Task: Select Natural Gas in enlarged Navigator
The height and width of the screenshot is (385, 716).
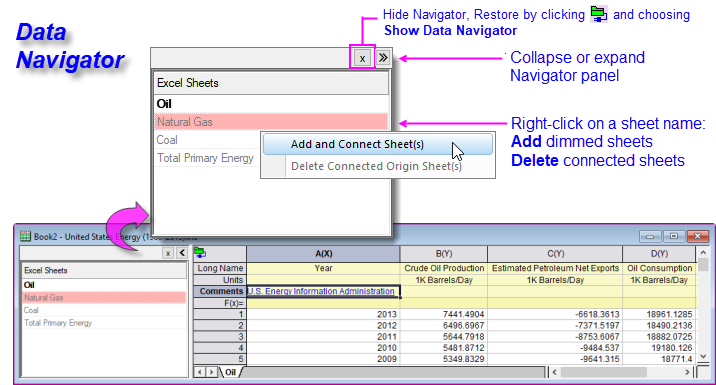Action: pos(271,122)
